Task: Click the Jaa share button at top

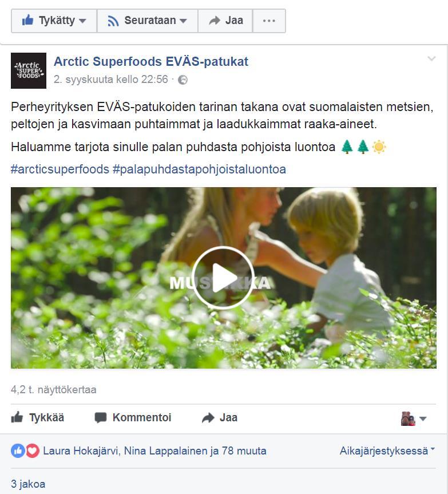Action: click(225, 21)
